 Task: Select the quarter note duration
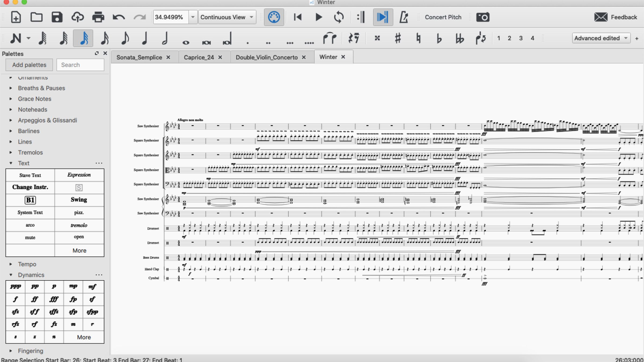(x=145, y=38)
